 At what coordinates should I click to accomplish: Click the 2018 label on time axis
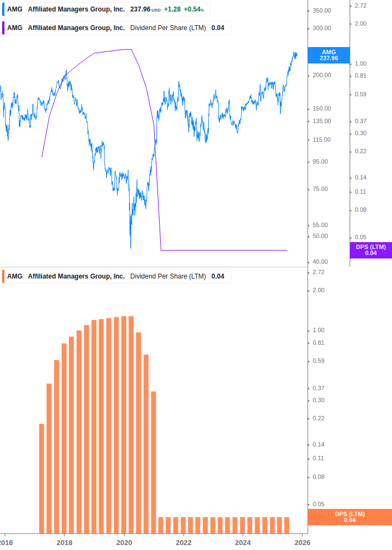click(65, 542)
